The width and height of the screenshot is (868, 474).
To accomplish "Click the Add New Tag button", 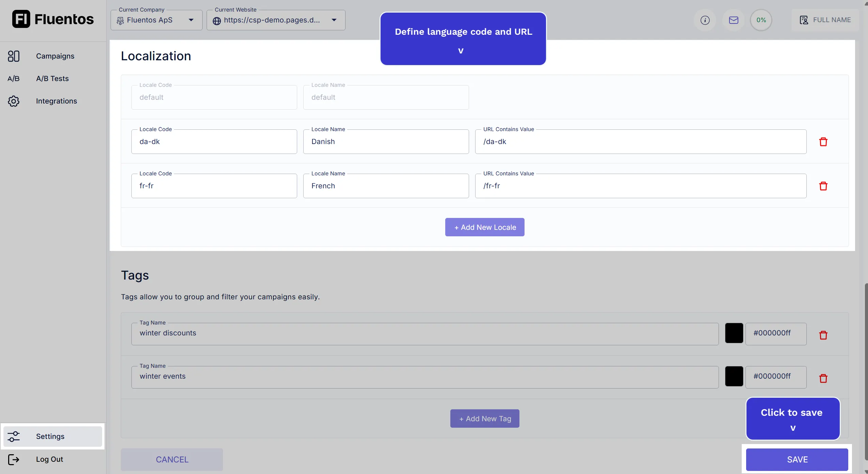I will tap(484, 418).
